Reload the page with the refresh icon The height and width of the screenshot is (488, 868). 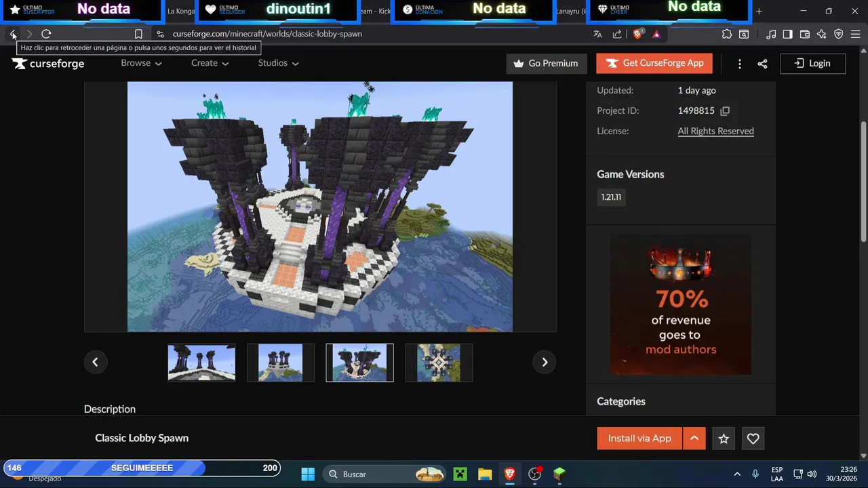point(46,34)
